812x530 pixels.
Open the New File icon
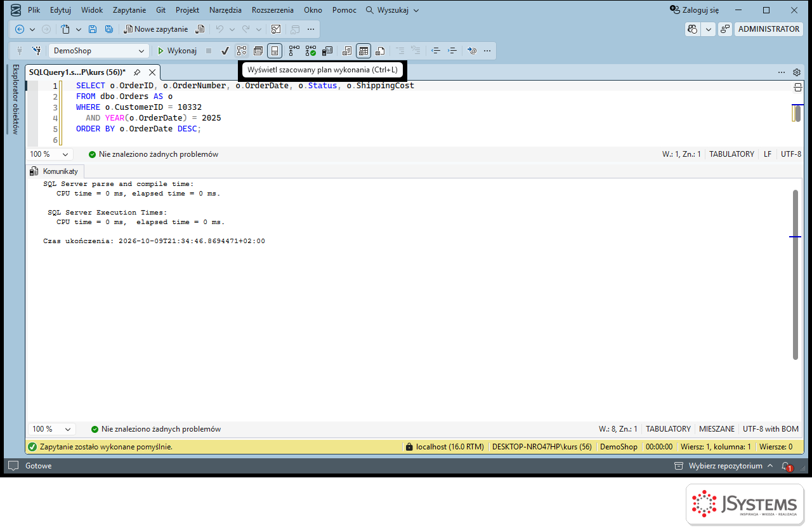tap(65, 29)
